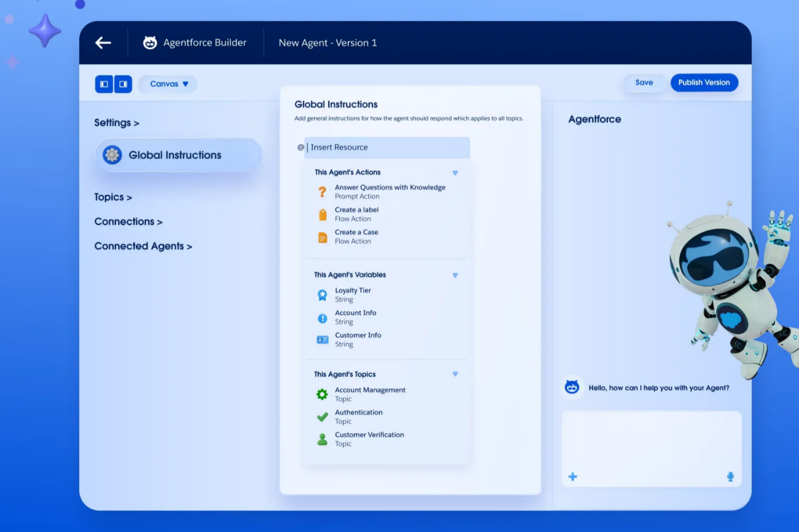799x532 pixels.
Task: Toggle the right panel layout button
Action: point(123,84)
